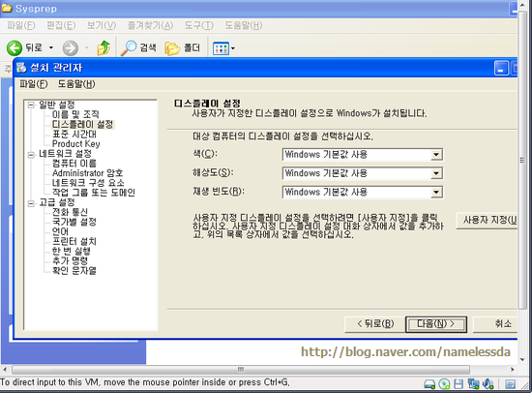This screenshot has height=393, width=532.
Task: Open the Views dropdown arrow
Action: click(x=233, y=48)
